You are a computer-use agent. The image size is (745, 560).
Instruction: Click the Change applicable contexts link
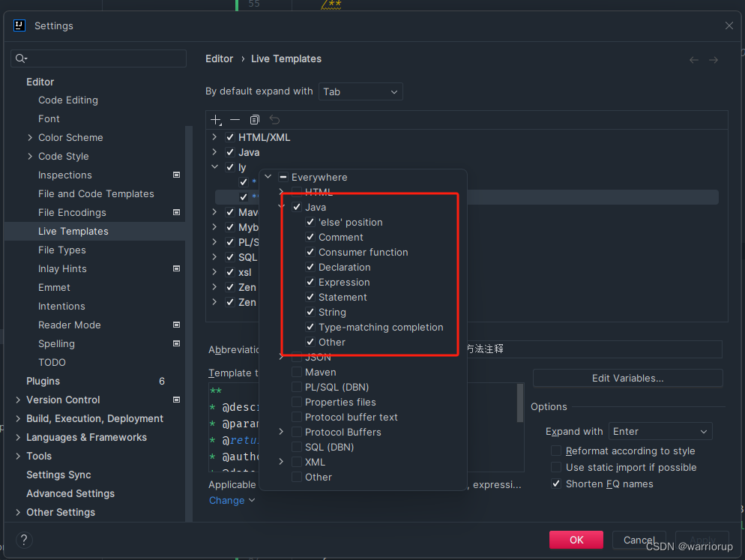pos(232,500)
